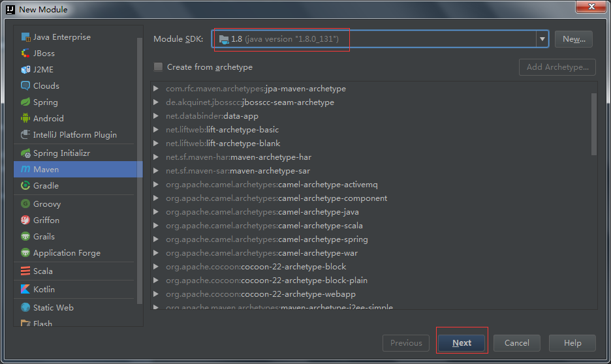Click the Next button
The height and width of the screenshot is (364, 611).
click(462, 342)
